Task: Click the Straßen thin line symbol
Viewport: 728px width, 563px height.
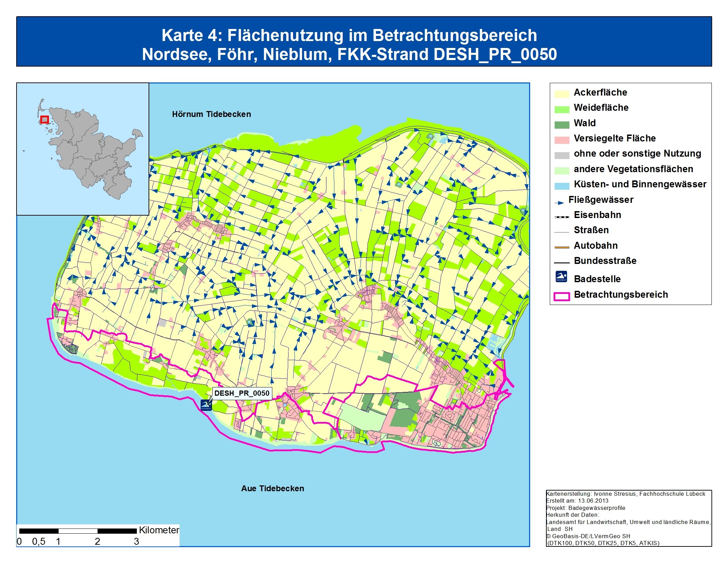Action: (562, 232)
